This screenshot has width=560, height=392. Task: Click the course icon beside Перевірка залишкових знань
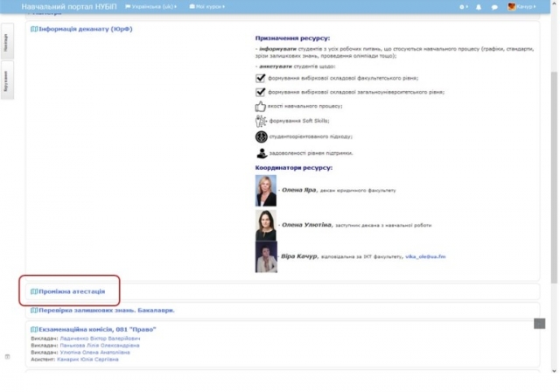(x=34, y=311)
